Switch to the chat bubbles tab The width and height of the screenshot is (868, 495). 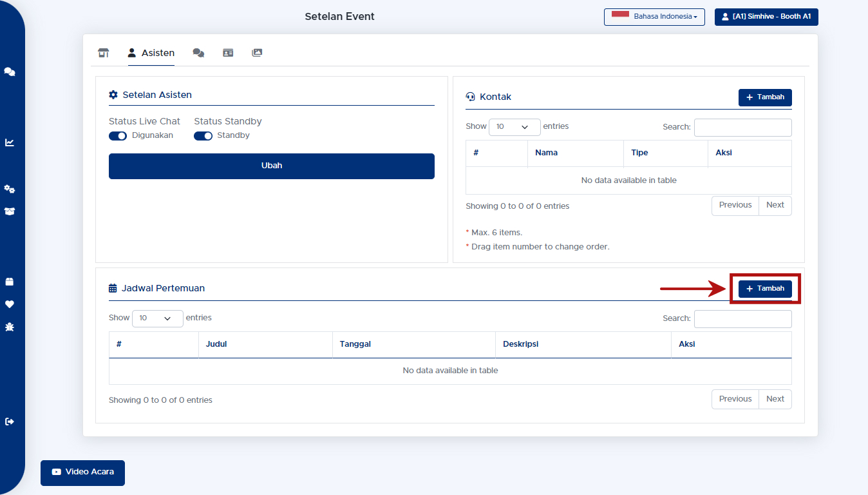(x=198, y=53)
